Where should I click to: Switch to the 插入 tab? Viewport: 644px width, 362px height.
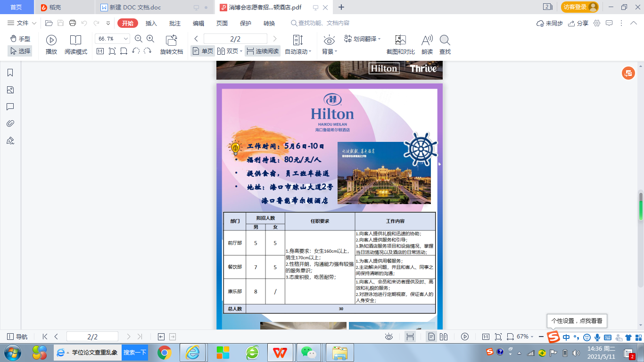(x=151, y=24)
